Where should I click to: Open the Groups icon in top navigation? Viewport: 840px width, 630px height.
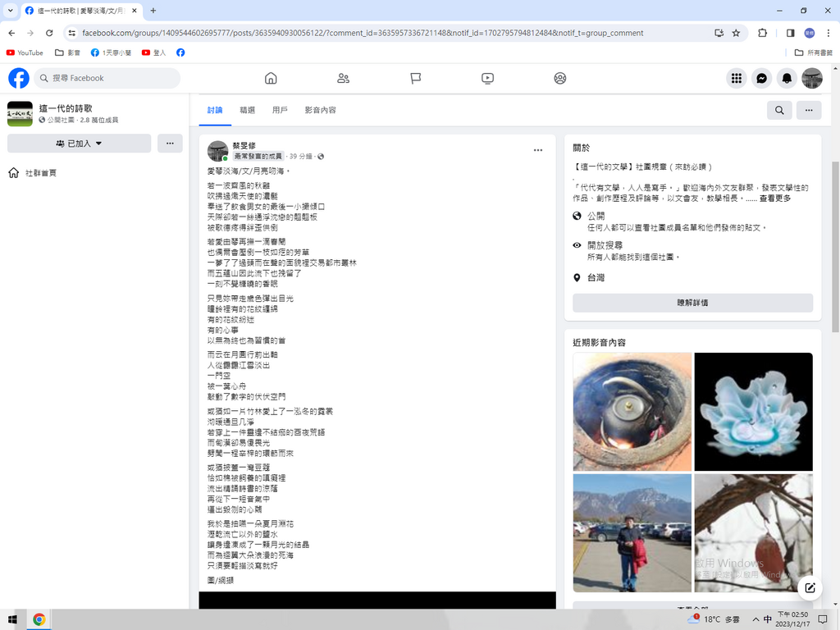(x=559, y=78)
